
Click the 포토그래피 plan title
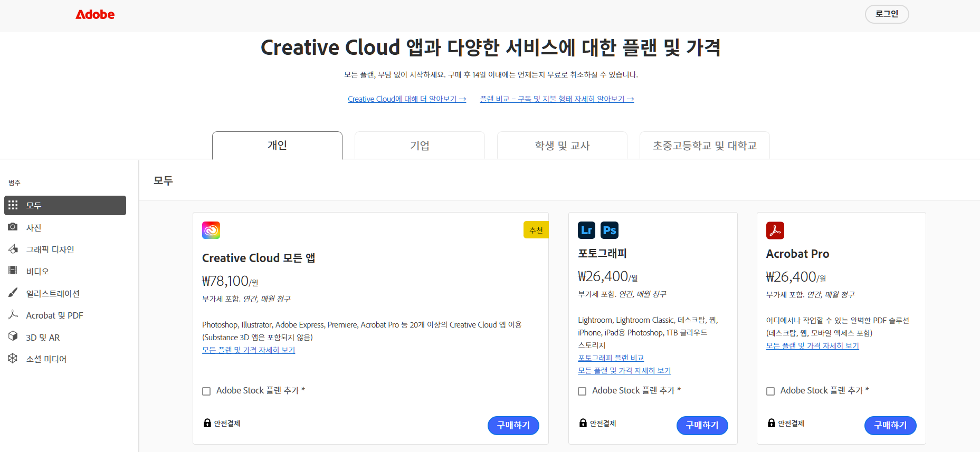pyautogui.click(x=602, y=253)
